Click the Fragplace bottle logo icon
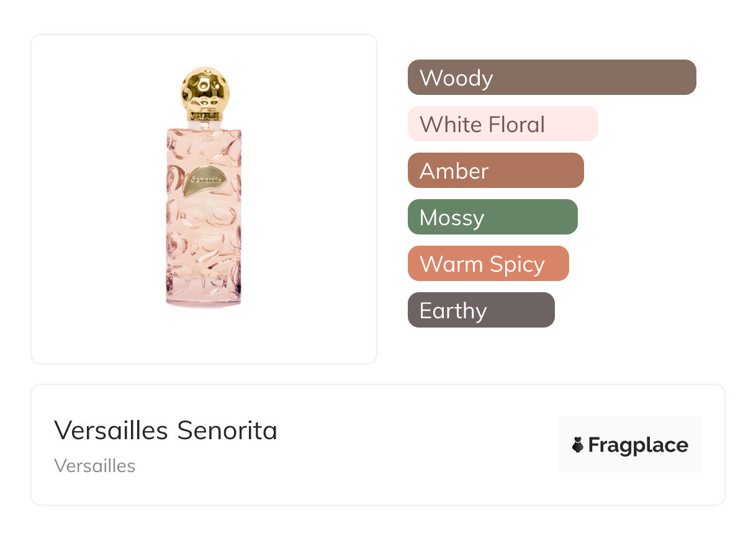 coord(578,445)
